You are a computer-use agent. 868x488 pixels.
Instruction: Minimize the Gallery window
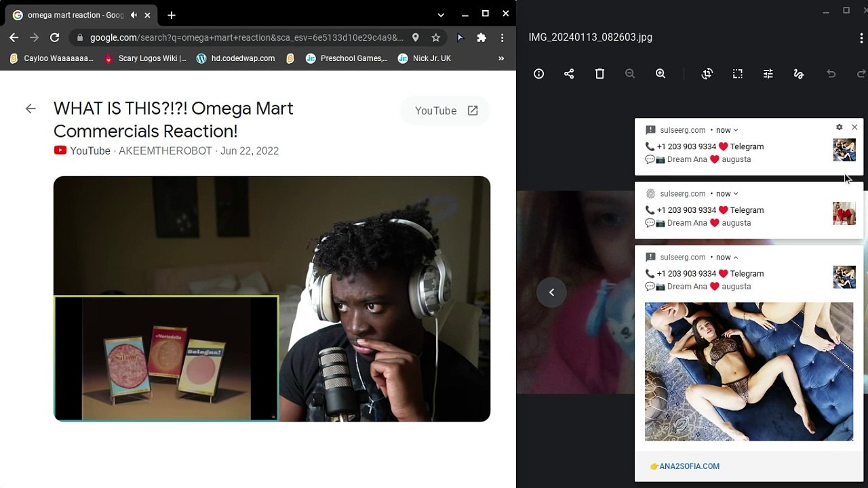pos(826,11)
